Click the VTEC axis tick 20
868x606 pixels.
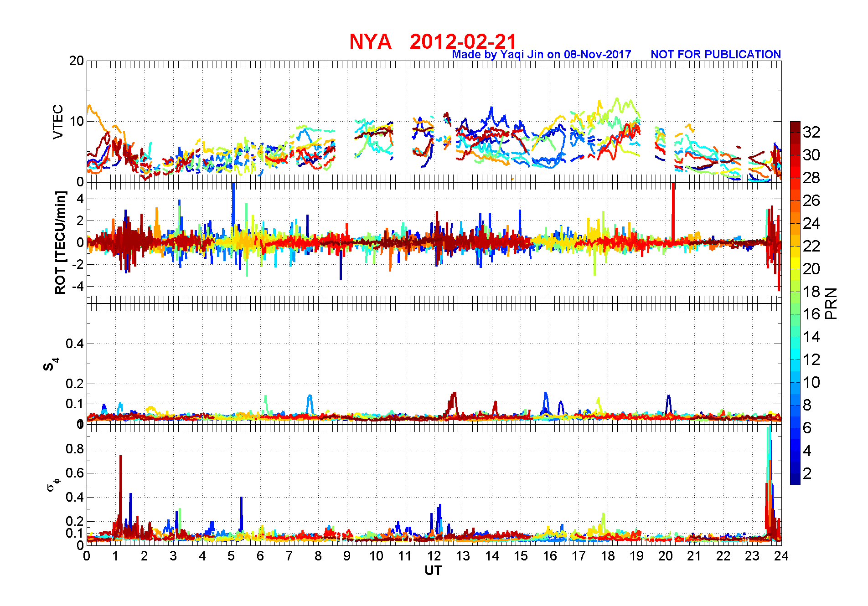tap(77, 61)
